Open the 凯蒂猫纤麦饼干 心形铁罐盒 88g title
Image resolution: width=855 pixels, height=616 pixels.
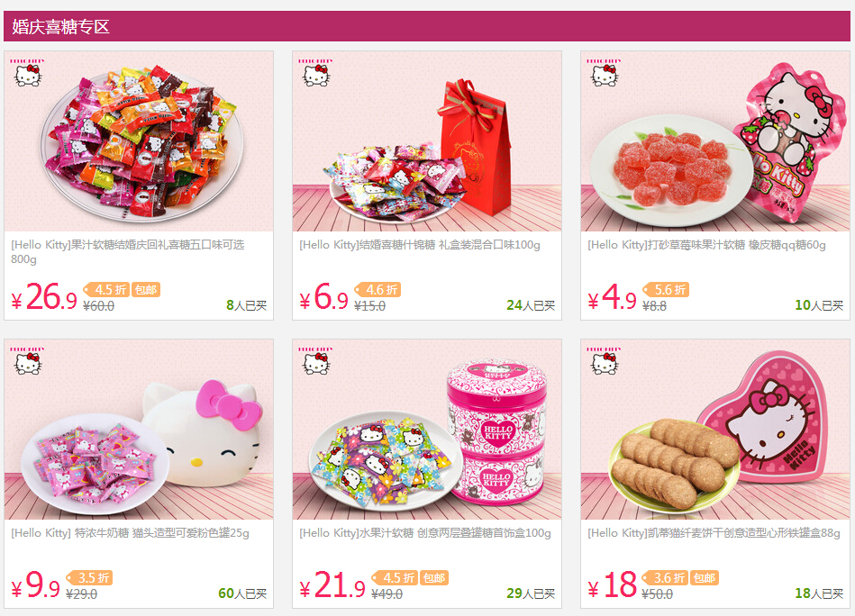(714, 533)
